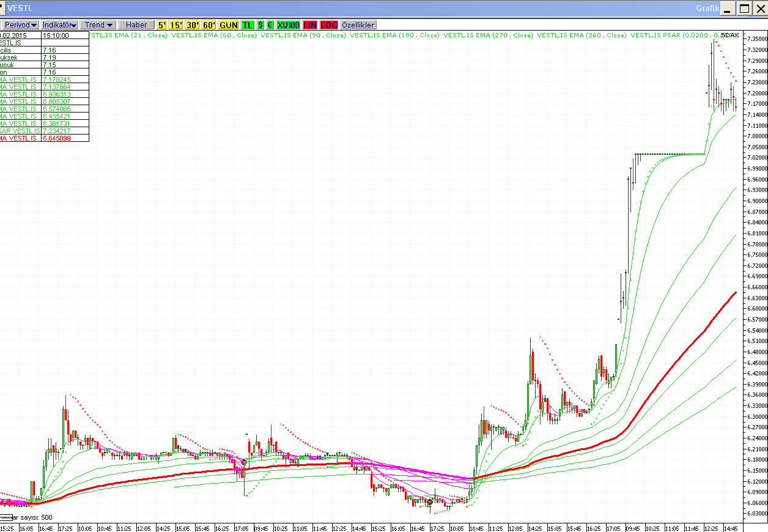Viewport: 768px width, 532px height.
Task: Enable logarithmic scale with LOG
Action: 329,25
